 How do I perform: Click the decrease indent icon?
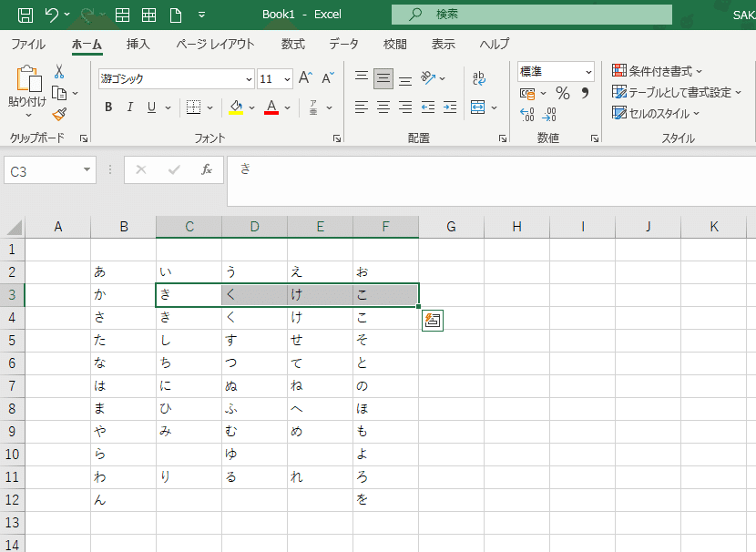pyautogui.click(x=428, y=107)
